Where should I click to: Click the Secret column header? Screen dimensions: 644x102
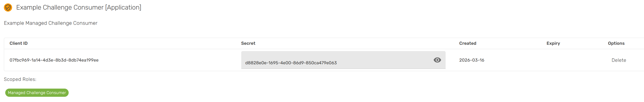pos(248,43)
